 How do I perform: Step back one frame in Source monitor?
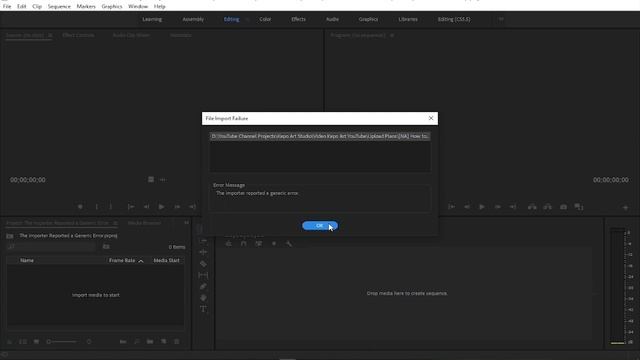[146, 207]
